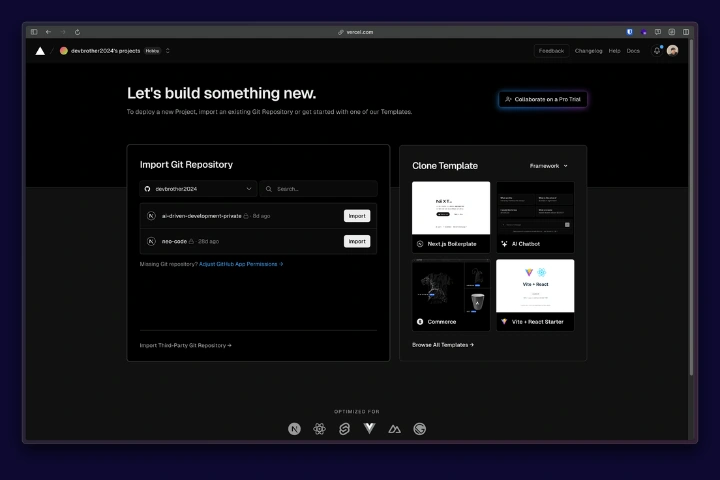This screenshot has width=720, height=480.
Task: Select the Next.js Boilerplate template thumbnail
Action: pos(451,208)
